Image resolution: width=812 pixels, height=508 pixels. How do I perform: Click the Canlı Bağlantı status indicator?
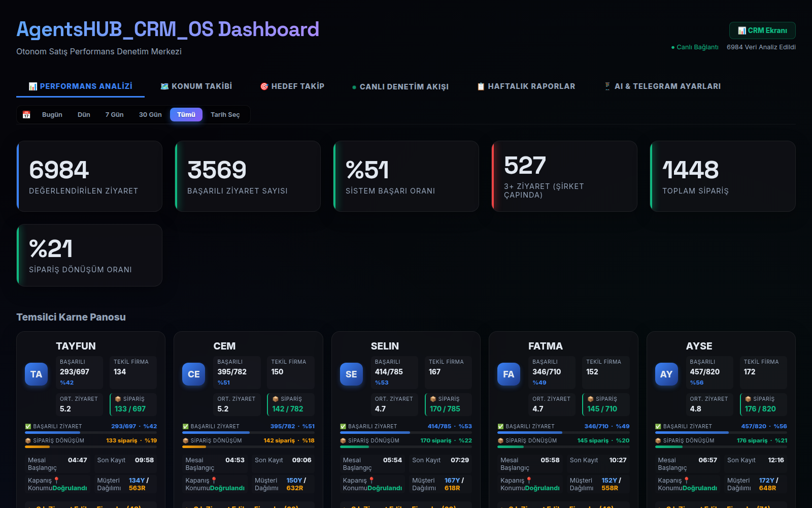695,47
